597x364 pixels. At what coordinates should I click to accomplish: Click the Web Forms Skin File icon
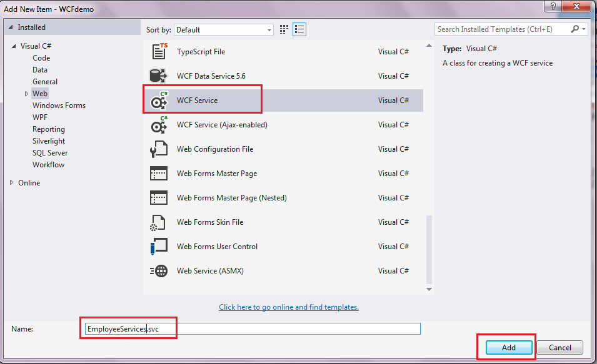point(158,222)
